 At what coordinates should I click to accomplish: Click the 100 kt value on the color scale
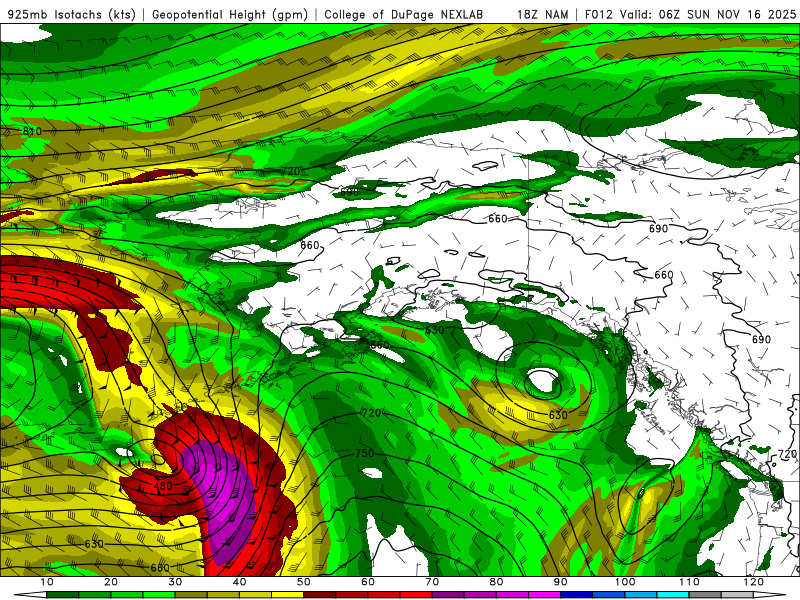(x=625, y=582)
